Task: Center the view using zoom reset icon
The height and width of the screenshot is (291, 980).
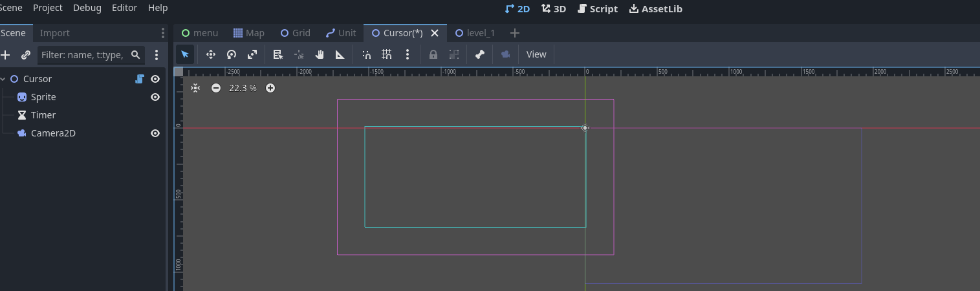Action: coord(195,88)
